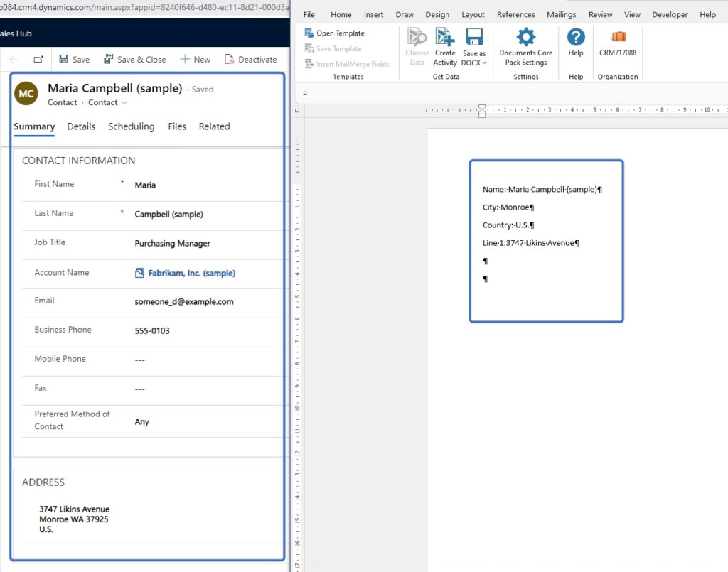Switch to the Mailings ribbon tab

pos(561,14)
